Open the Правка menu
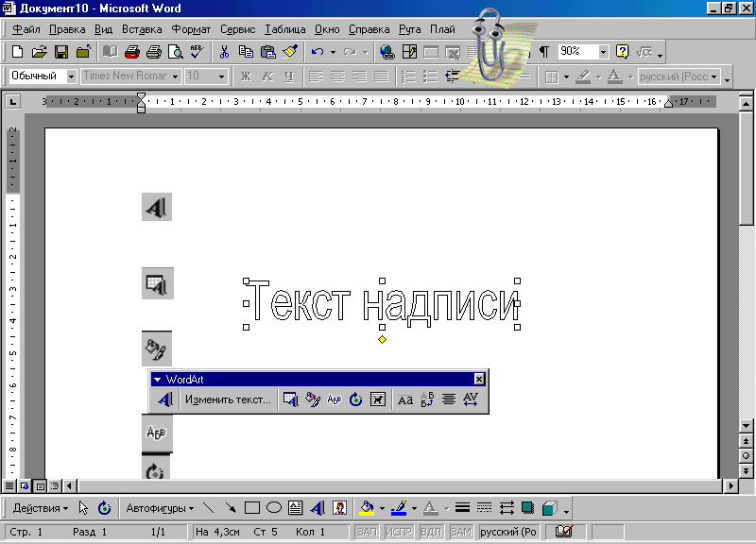 [x=67, y=29]
